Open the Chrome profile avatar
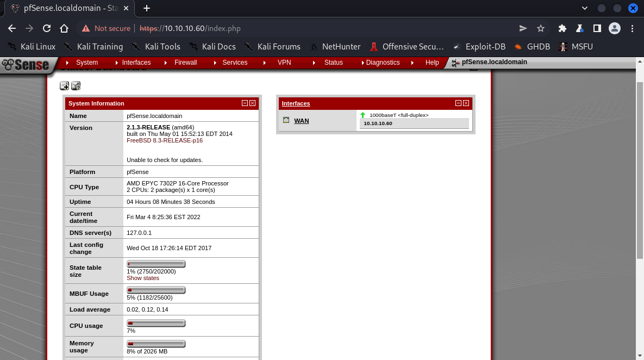644x360 pixels. (x=615, y=28)
